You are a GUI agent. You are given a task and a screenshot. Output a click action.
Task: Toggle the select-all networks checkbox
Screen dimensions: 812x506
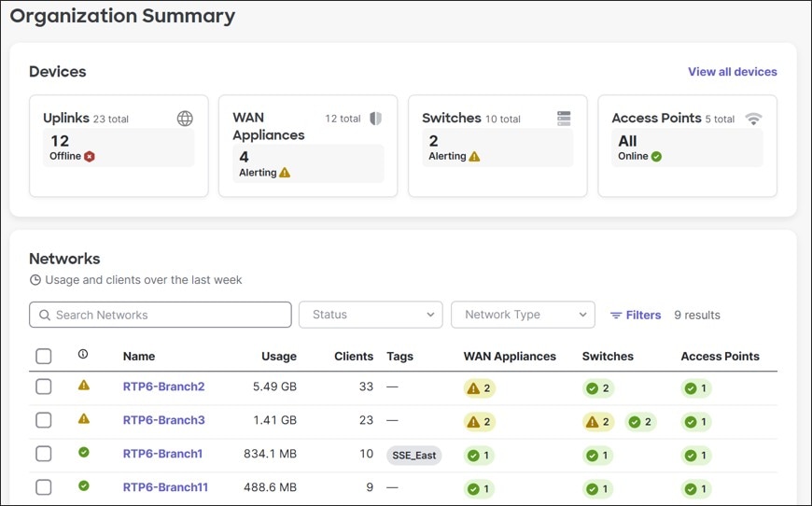44,357
